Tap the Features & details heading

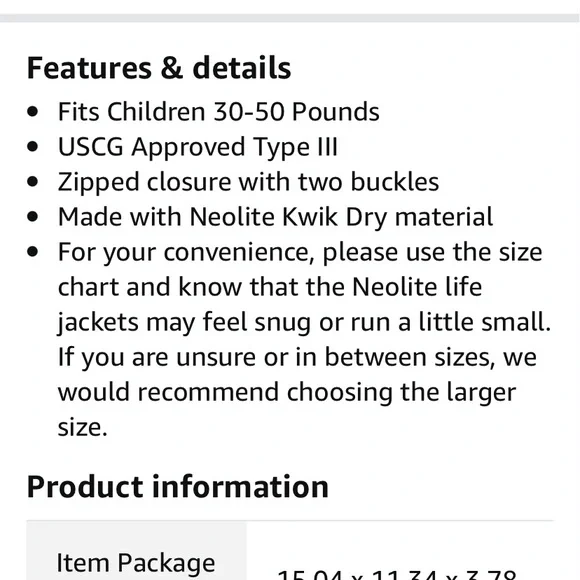point(159,68)
